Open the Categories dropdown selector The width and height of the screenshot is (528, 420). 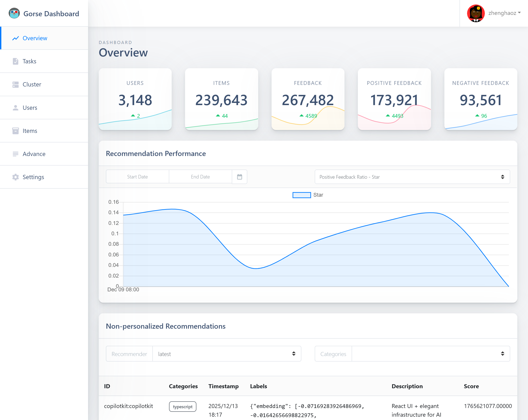[430, 354]
